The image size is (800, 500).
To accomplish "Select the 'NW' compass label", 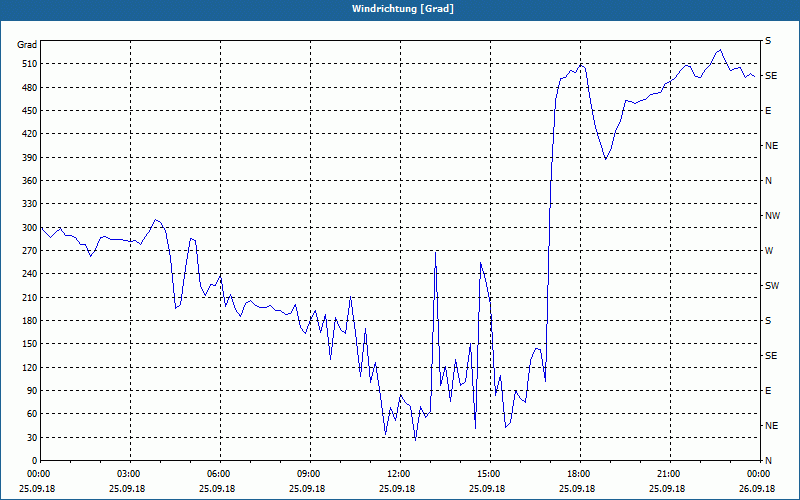I will [772, 216].
